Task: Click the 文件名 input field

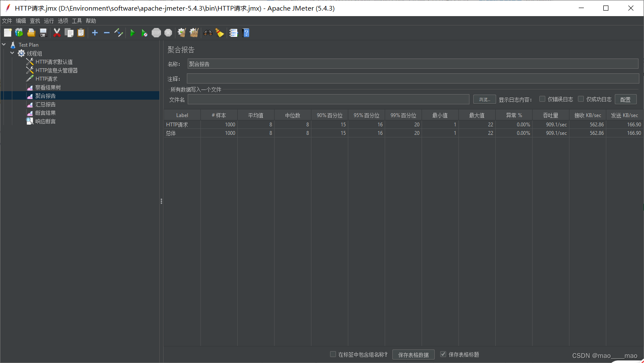Action: pyautogui.click(x=328, y=99)
